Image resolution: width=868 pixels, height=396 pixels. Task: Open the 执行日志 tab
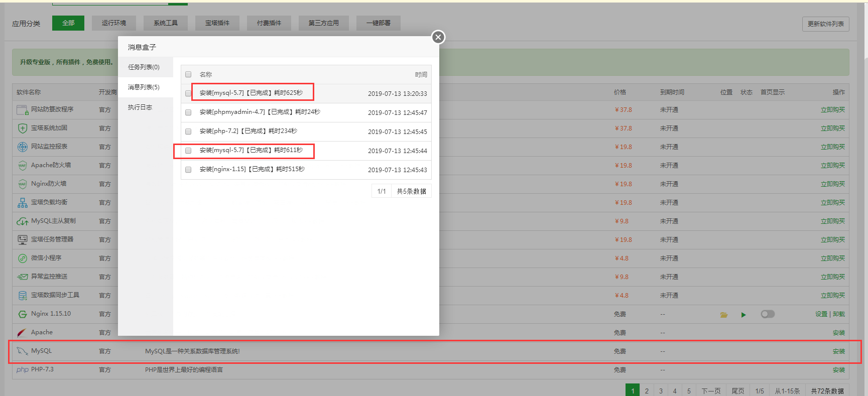[146, 107]
